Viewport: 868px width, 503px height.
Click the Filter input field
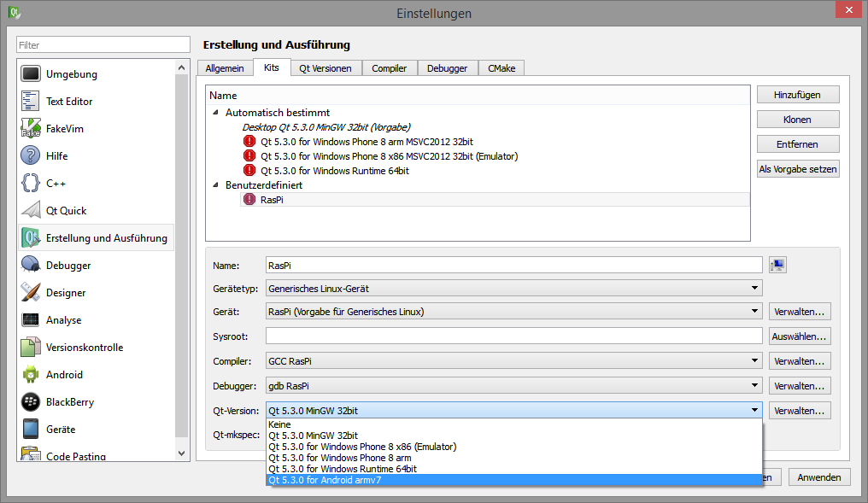[x=103, y=44]
